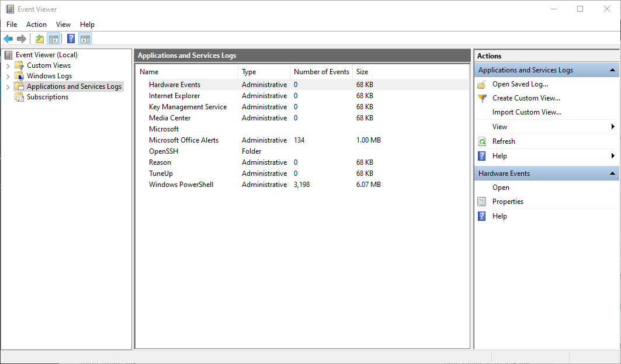621x364 pixels.
Task: Expand Applications and Services Logs tree node
Action: click(x=8, y=86)
